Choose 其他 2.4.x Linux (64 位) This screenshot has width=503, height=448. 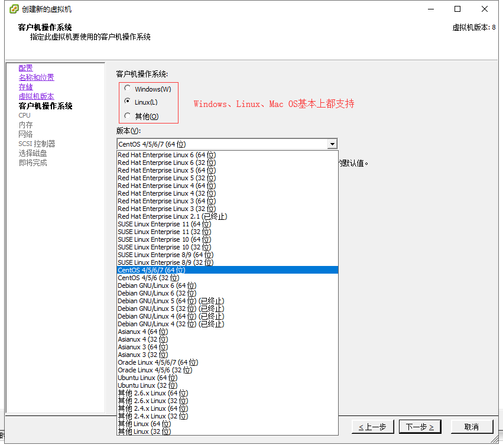(x=228, y=409)
